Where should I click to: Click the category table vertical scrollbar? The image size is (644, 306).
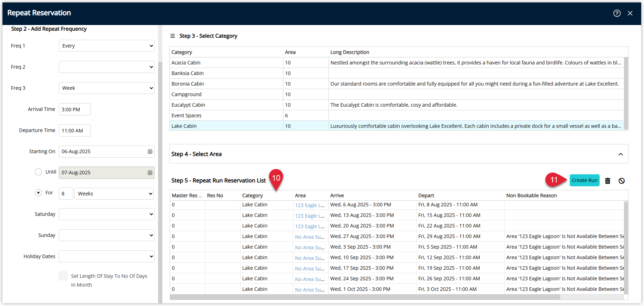click(x=626, y=93)
